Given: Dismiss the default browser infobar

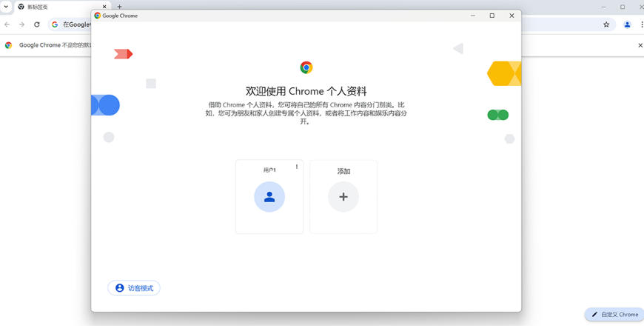Looking at the screenshot, I should 640,45.
